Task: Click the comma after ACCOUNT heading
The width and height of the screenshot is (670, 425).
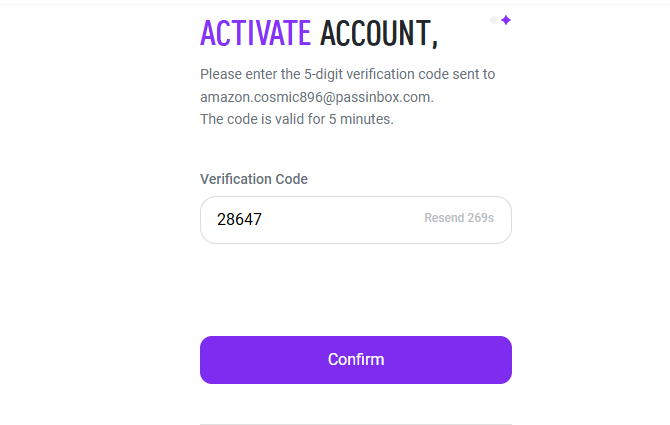Action: pyautogui.click(x=435, y=42)
